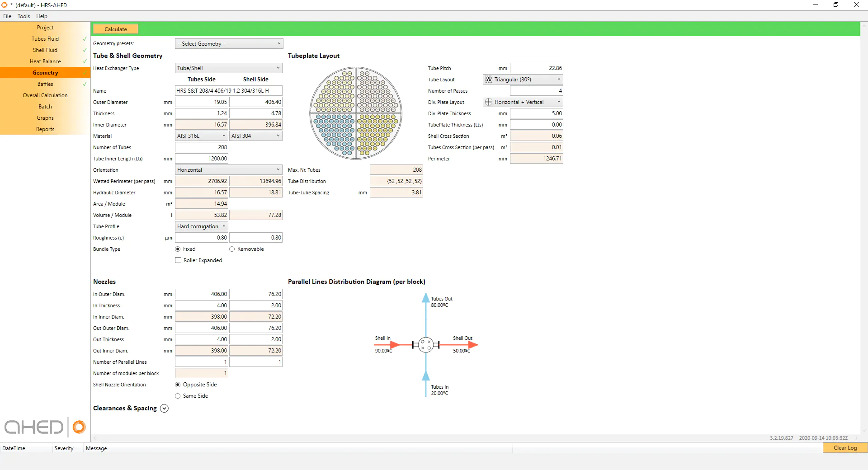The height and width of the screenshot is (470, 868).
Task: Select the Removable bundle type
Action: [232, 249]
